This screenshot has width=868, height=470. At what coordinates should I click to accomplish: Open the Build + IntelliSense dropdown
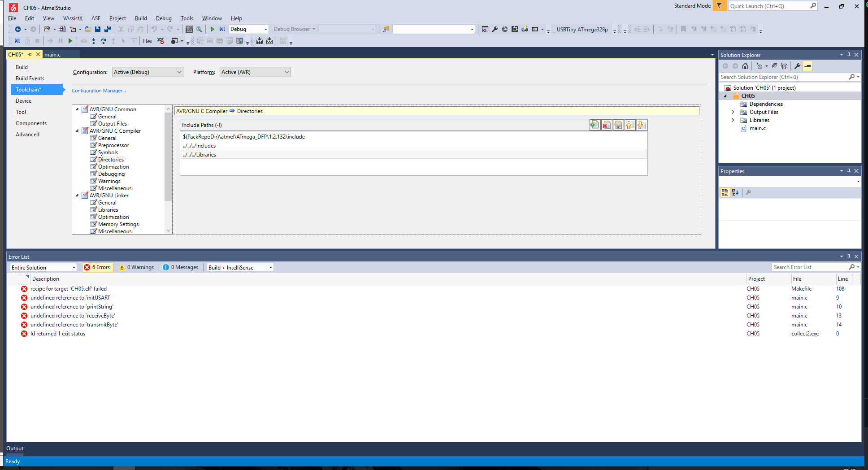pos(240,267)
